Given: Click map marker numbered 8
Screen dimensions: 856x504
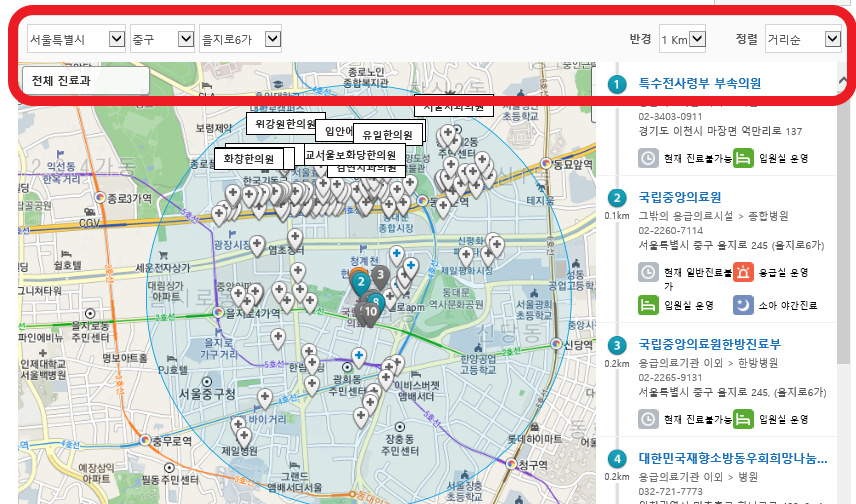Looking at the screenshot, I should click(x=376, y=301).
